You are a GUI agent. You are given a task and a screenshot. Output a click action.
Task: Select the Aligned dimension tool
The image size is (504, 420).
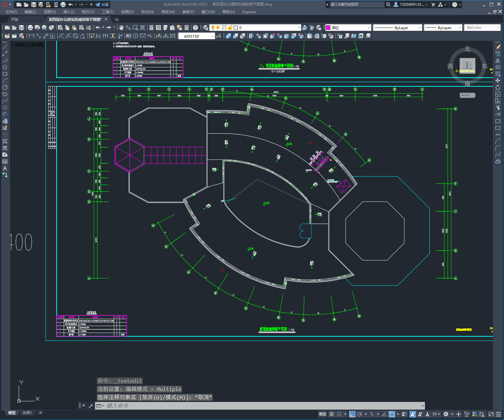click(x=39, y=36)
